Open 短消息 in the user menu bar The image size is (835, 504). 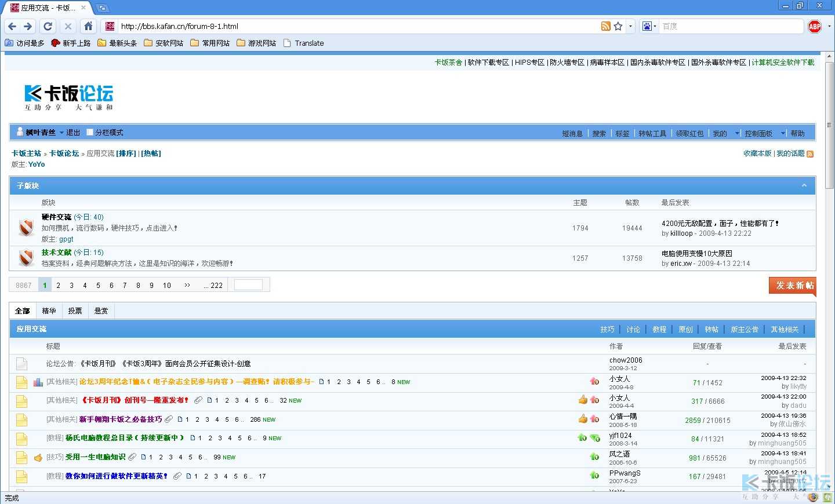coord(572,133)
